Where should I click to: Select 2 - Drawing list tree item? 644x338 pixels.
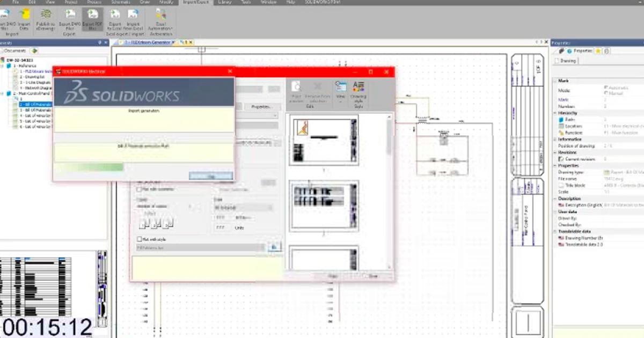coord(33,77)
